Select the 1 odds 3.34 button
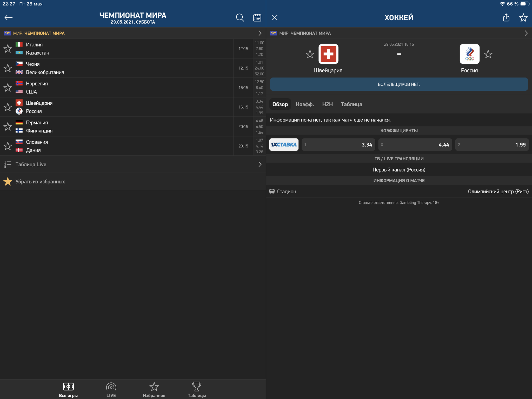 tap(338, 145)
